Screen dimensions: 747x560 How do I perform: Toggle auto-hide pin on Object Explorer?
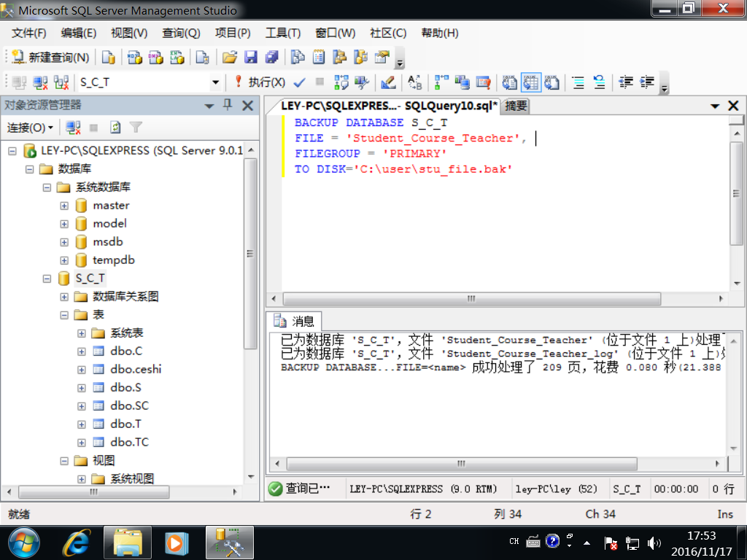click(x=228, y=105)
